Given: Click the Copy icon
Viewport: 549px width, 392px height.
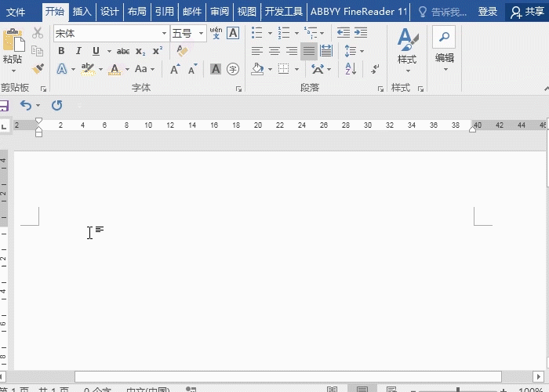Looking at the screenshot, I should pos(38,51).
